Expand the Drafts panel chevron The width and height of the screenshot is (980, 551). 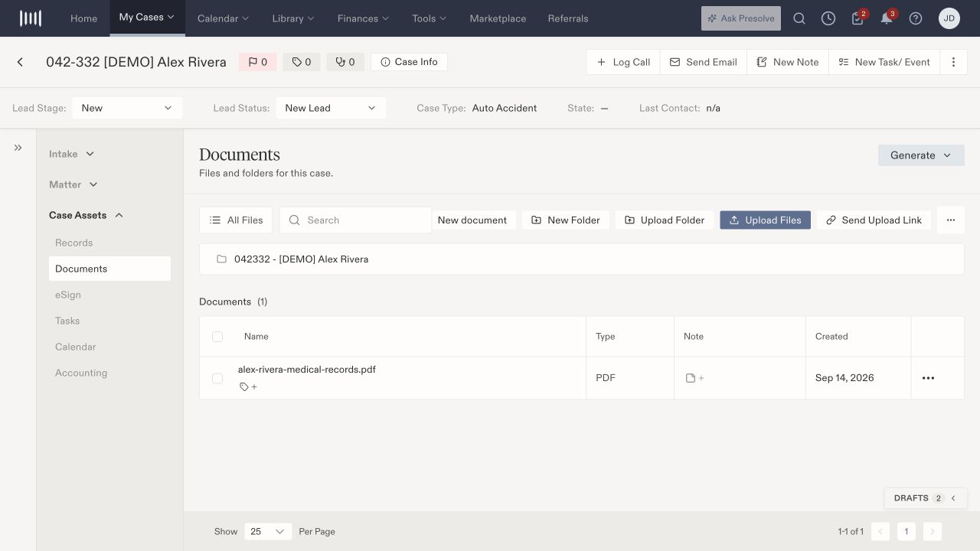(x=953, y=498)
